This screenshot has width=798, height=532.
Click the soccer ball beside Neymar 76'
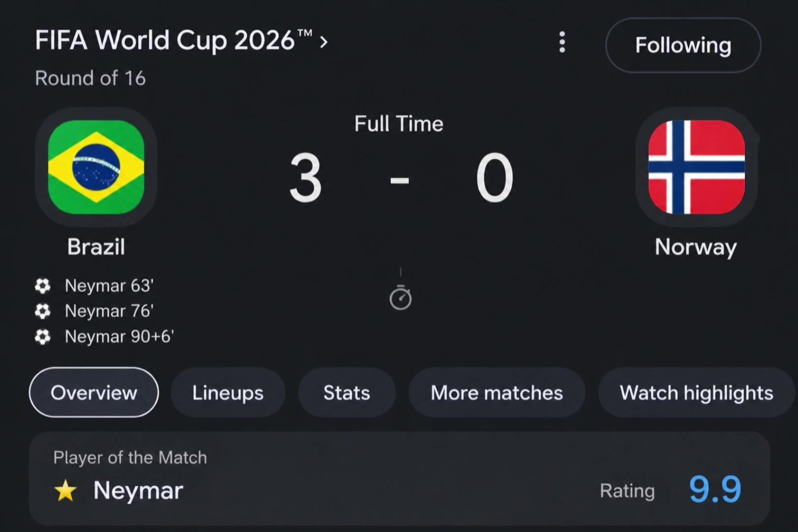click(42, 311)
